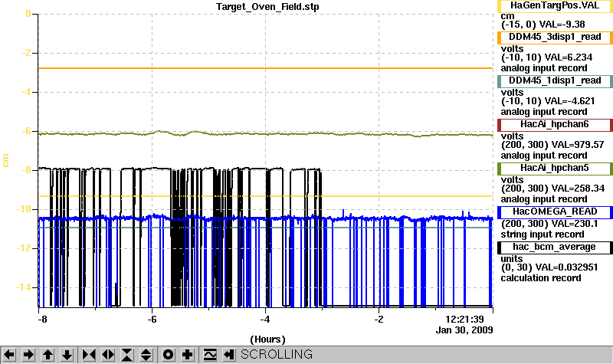
Task: Select the HacOMEGA_READ curve legend
Action: pos(555,212)
